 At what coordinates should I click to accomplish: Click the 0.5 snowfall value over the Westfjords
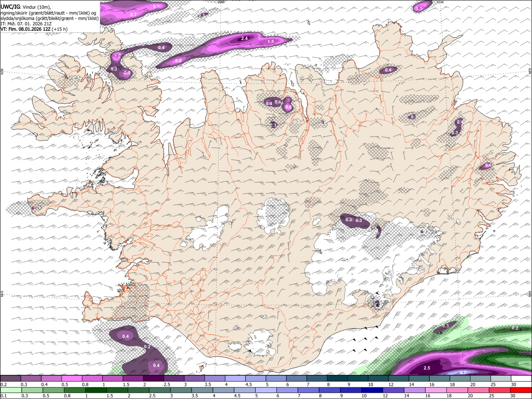(127, 73)
